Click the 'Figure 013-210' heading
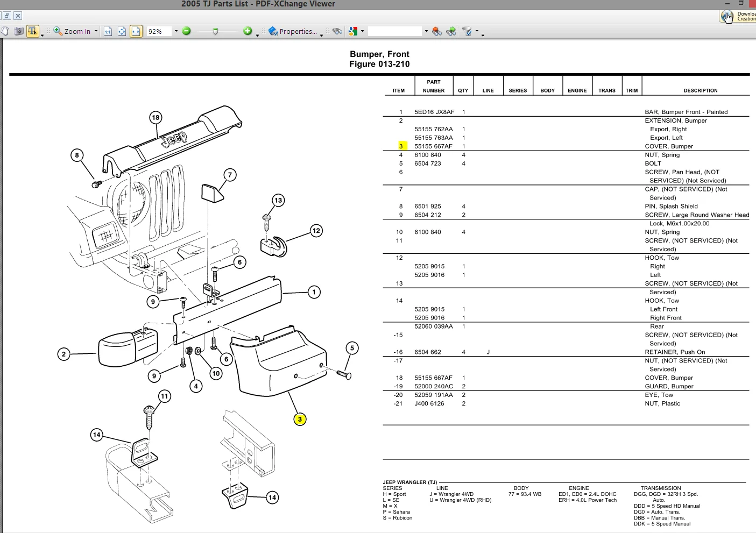Viewport: 756px width, 533px height. tap(379, 64)
